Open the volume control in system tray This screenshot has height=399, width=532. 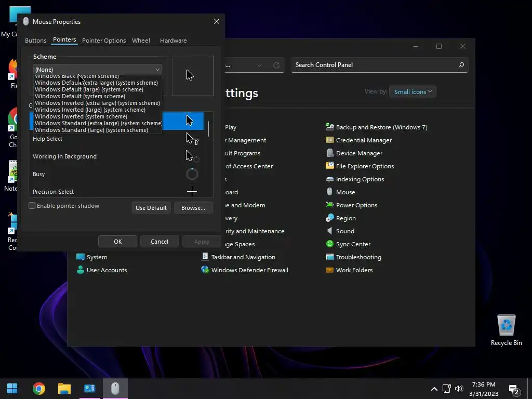[x=459, y=389]
